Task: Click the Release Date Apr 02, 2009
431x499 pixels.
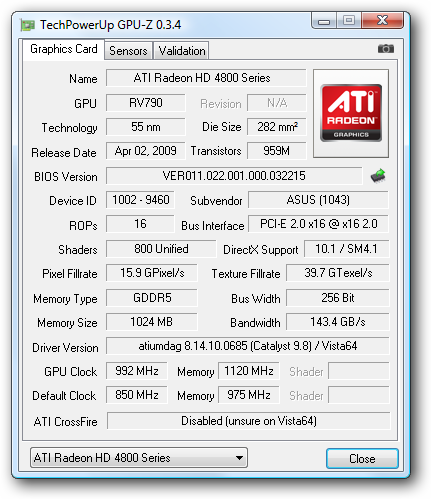Action: [x=146, y=151]
